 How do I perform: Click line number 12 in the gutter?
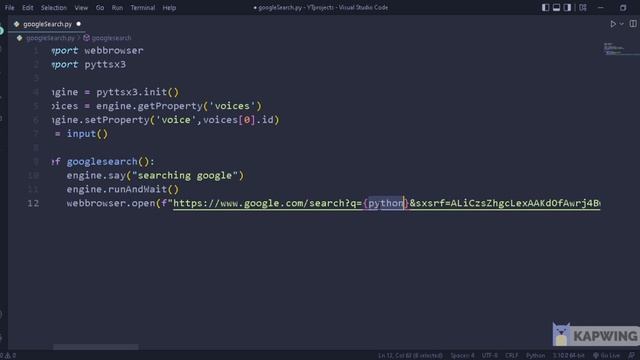click(x=33, y=203)
